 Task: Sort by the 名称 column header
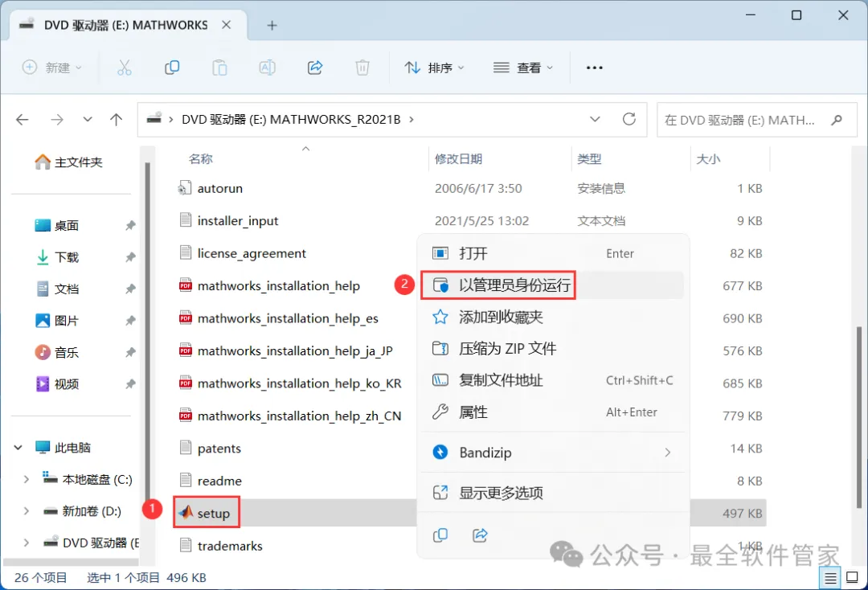pyautogui.click(x=200, y=159)
